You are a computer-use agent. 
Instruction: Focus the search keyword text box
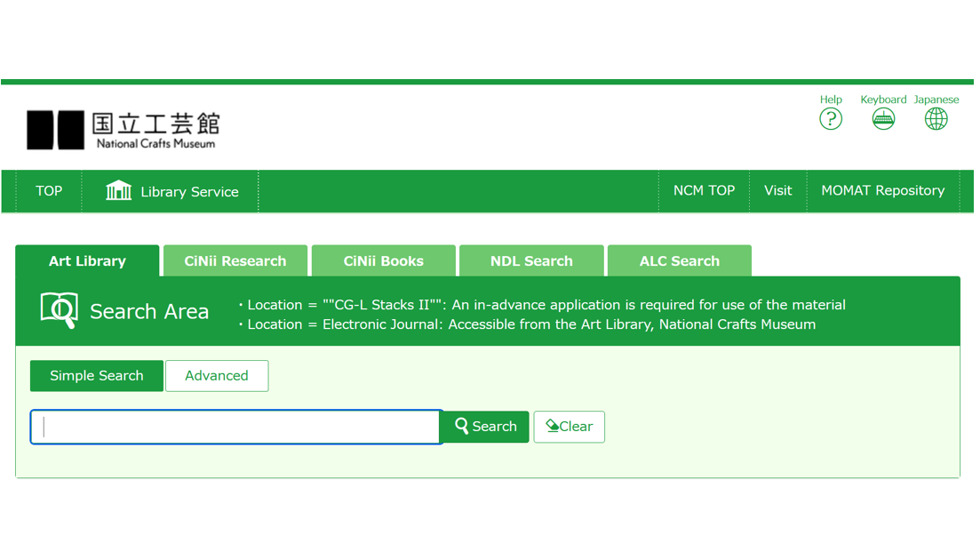tap(236, 427)
